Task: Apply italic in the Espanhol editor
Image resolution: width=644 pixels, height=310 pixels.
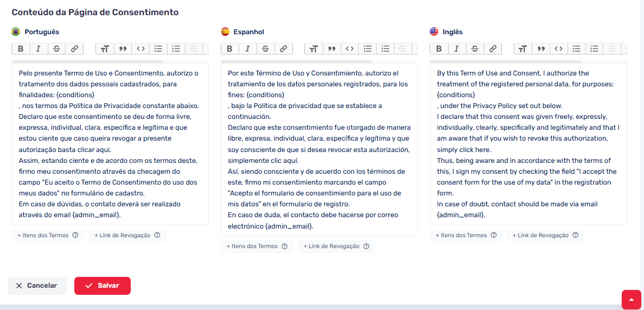Action: coord(247,49)
